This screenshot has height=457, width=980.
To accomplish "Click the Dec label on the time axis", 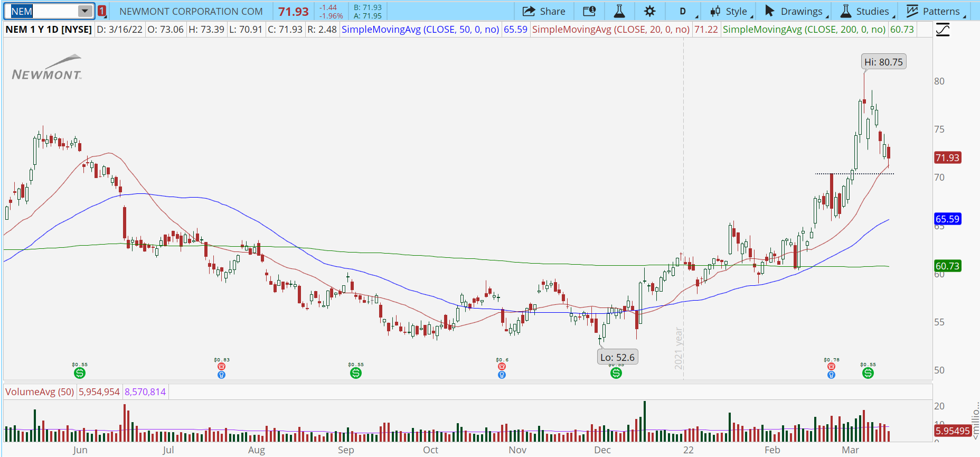I will click(x=602, y=450).
